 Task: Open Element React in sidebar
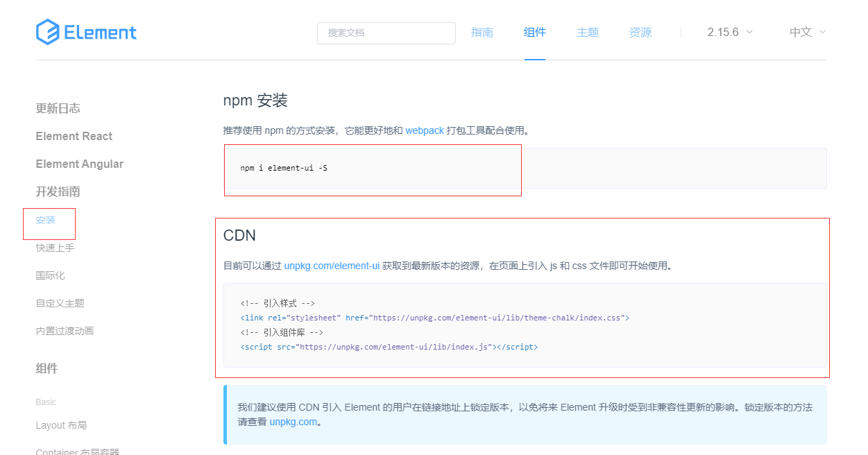point(74,136)
